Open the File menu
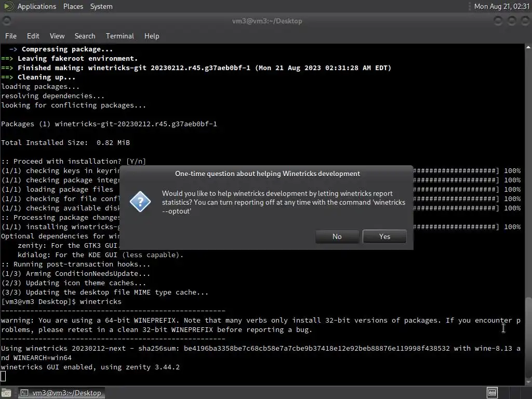The height and width of the screenshot is (399, 532). click(x=11, y=36)
